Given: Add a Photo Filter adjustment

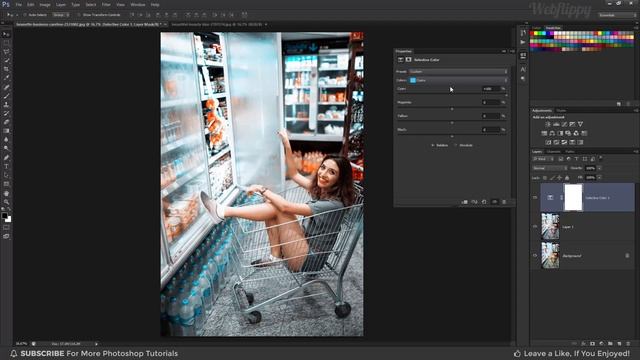Looking at the screenshot, I should point(568,133).
